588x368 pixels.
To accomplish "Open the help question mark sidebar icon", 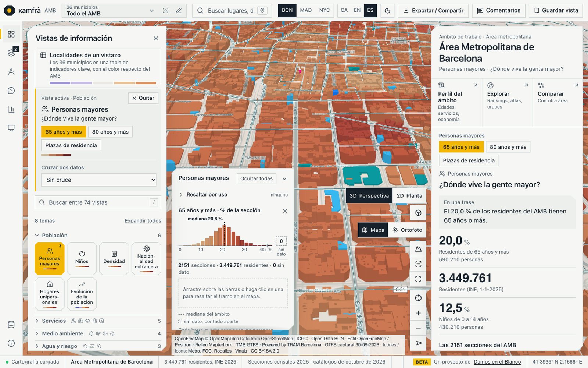I will tap(11, 91).
